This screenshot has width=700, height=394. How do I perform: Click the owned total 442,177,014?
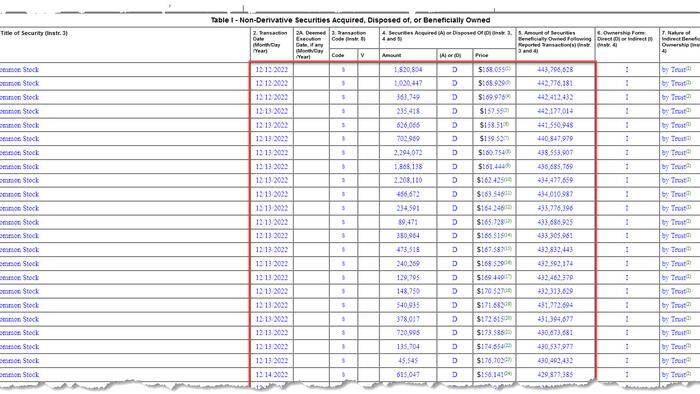[x=555, y=111]
